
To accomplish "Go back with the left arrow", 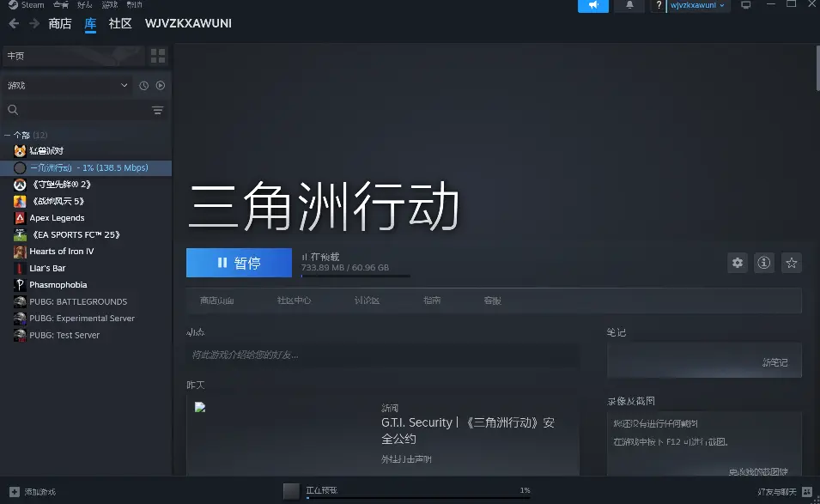I will pos(14,23).
